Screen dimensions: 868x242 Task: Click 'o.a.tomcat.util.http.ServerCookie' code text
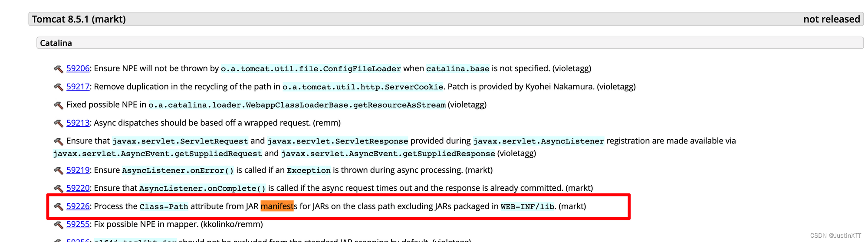[363, 87]
